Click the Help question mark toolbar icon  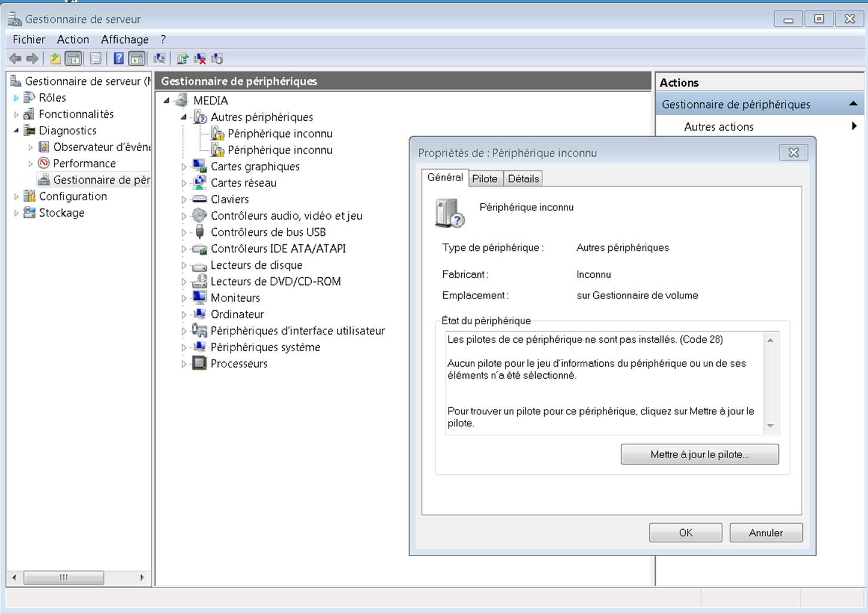(119, 59)
